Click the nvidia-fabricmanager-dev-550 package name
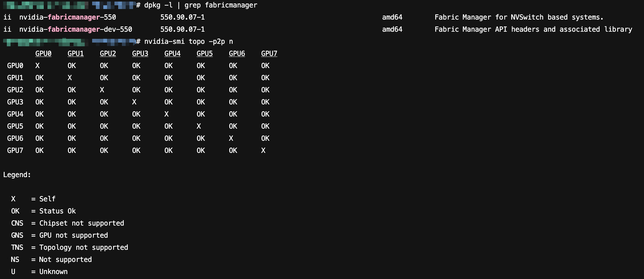This screenshot has height=279, width=644. click(75, 30)
